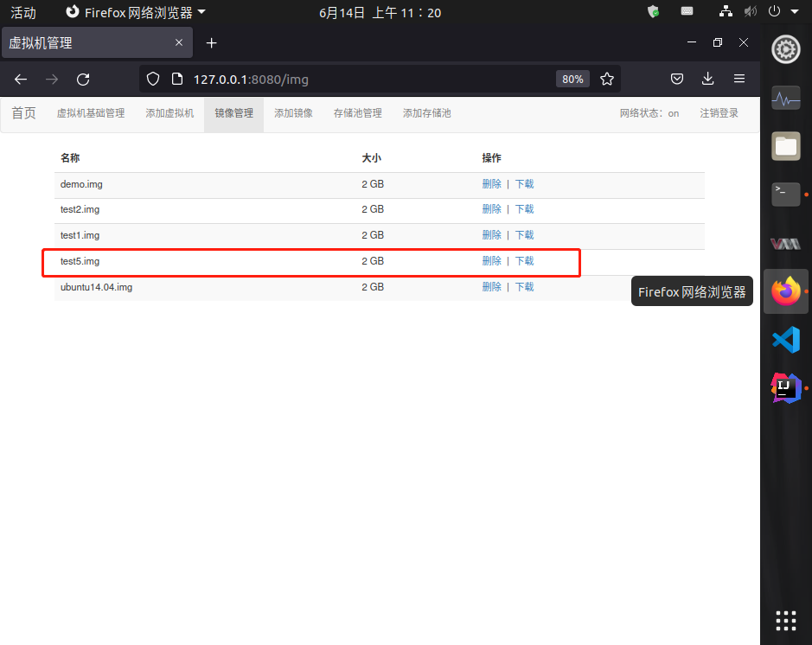
Task: Delete the test5.img image
Action: coord(491,261)
